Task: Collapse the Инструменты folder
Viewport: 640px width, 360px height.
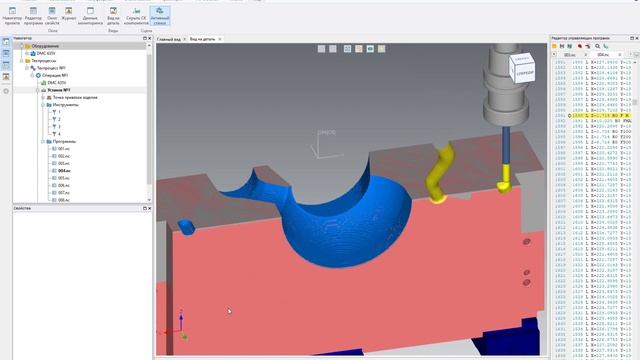Action: click(43, 105)
